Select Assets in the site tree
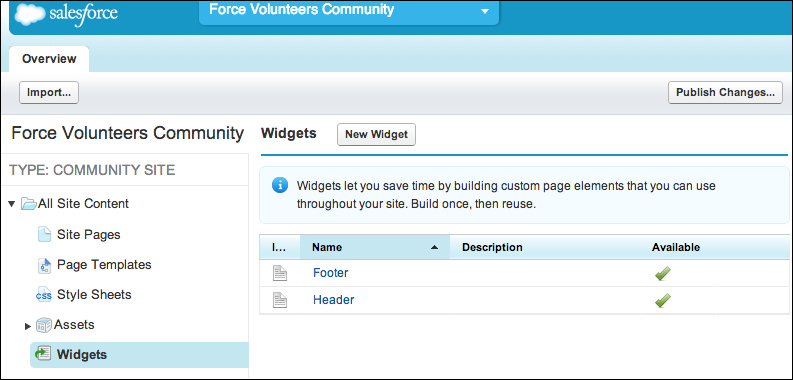The height and width of the screenshot is (380, 793). 74,324
